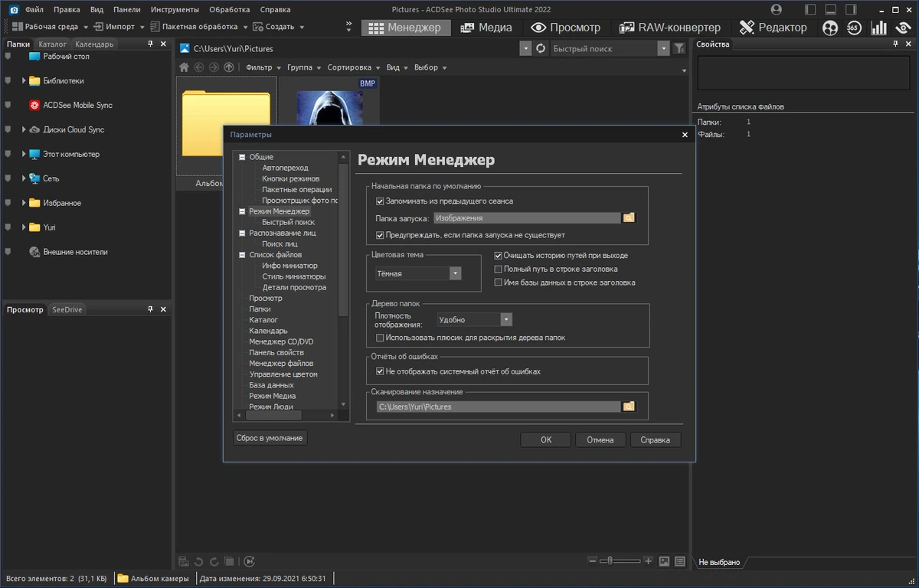Screen dimensions: 919x588
Task: Browse for scan destination folder
Action: [x=630, y=407]
